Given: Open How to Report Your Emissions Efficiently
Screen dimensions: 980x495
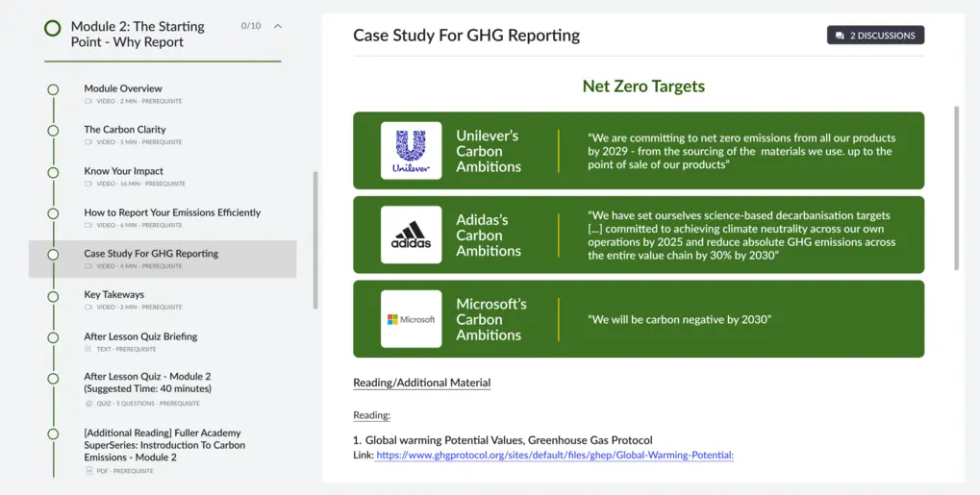Looking at the screenshot, I should (172, 212).
